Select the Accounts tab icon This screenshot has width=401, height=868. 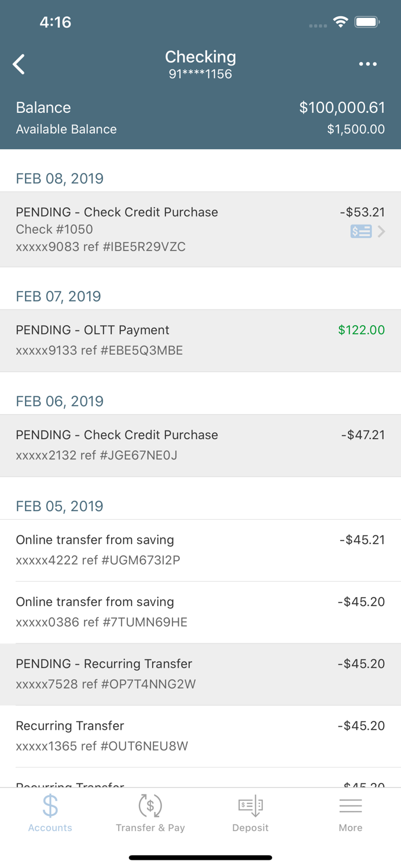[x=50, y=805]
